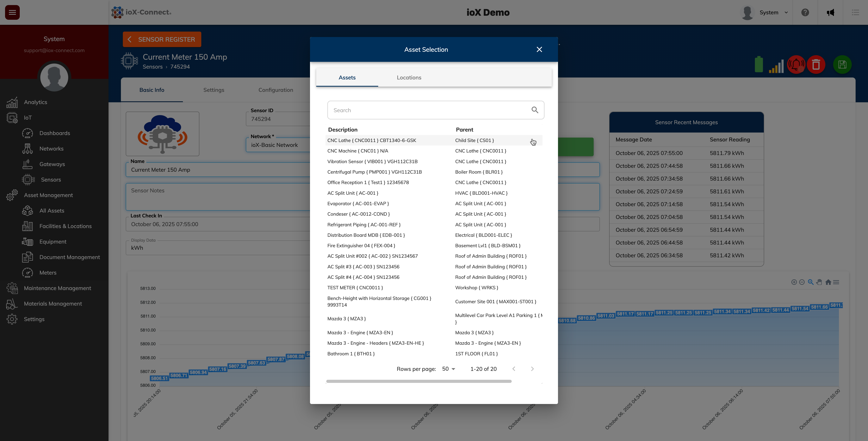Viewport: 868px width, 441px height.
Task: Click the save sensor icon
Action: 842,64
